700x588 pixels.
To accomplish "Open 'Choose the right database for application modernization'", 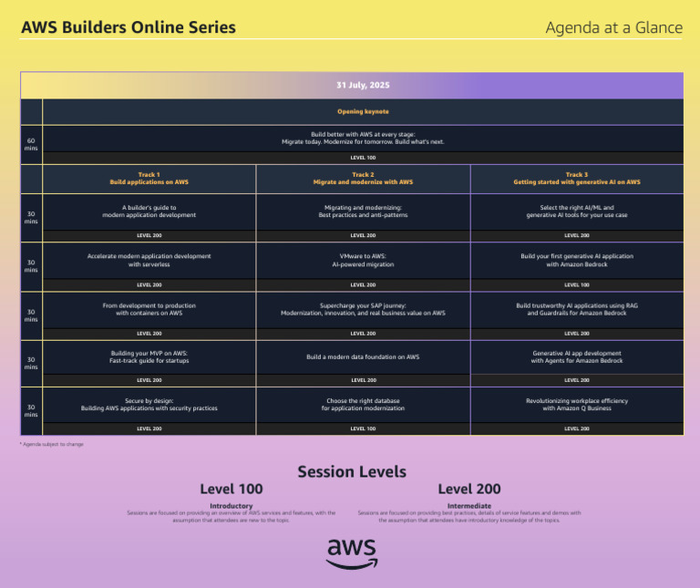I will (x=363, y=405).
